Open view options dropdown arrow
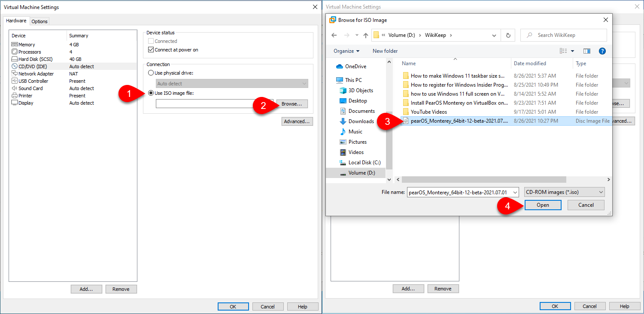This screenshot has height=314, width=644. tap(572, 51)
